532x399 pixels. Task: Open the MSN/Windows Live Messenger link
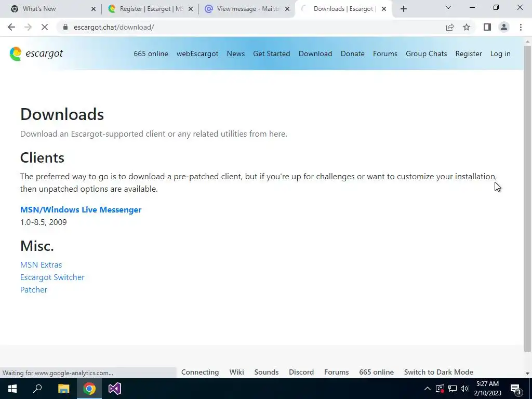81,210
